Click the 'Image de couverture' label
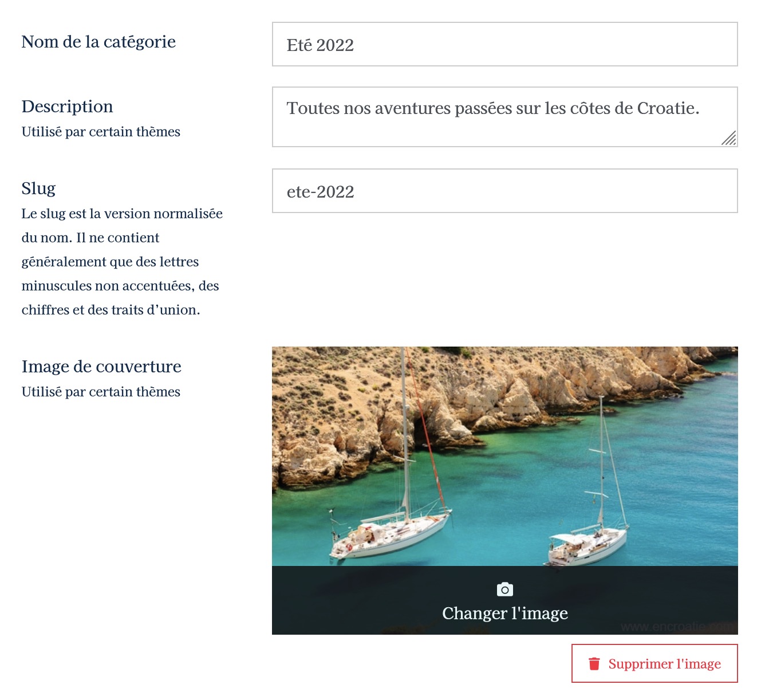This screenshot has height=700, width=765. pos(101,367)
